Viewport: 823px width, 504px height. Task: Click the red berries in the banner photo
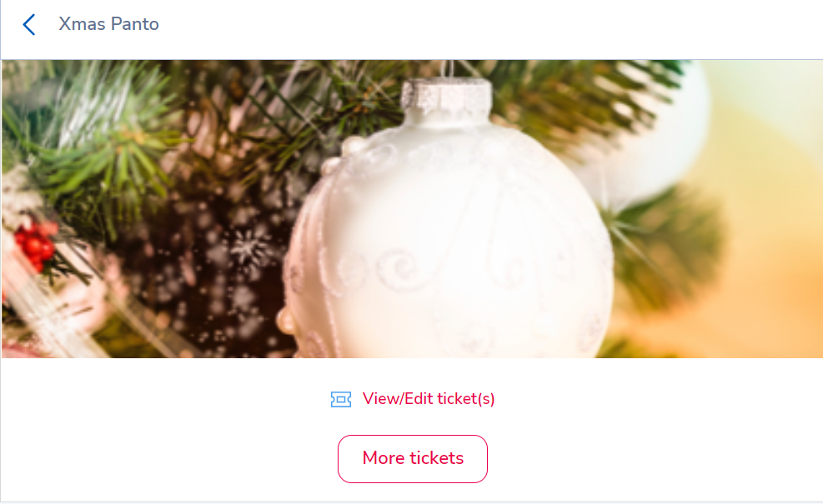coord(35,246)
